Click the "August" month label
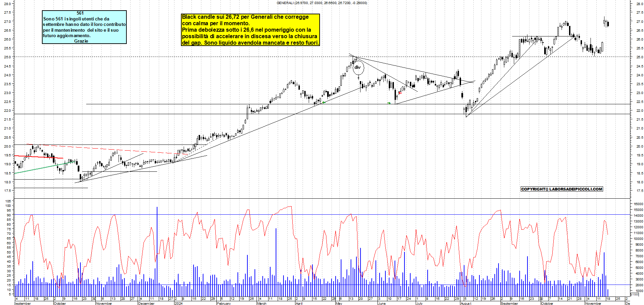644x305 pixels. [x=466, y=303]
